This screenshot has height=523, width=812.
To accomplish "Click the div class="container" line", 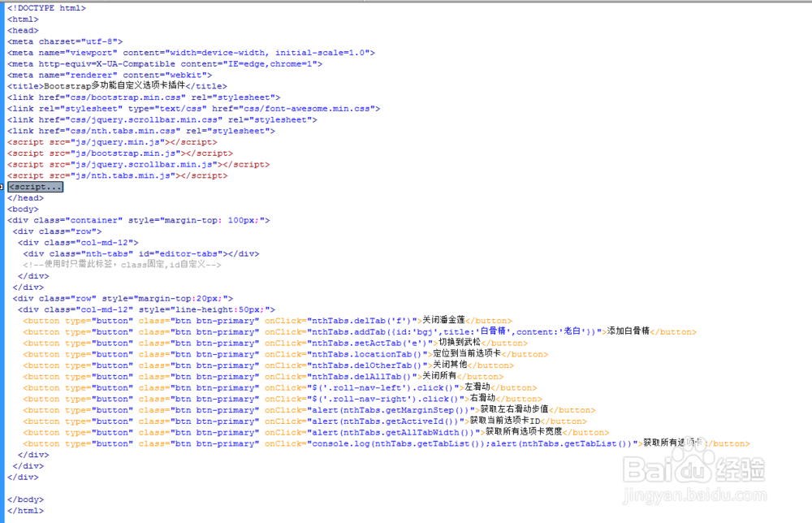I will point(139,221).
